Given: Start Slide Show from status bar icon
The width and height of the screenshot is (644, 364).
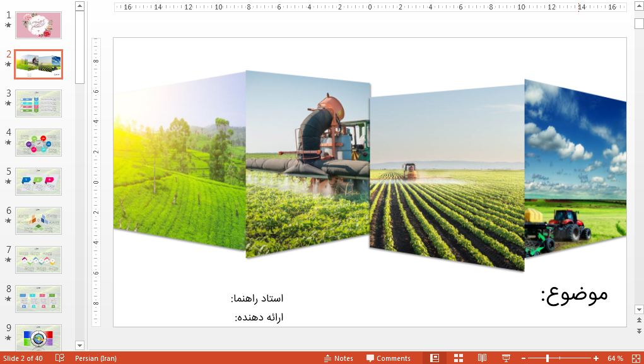Looking at the screenshot, I should pos(506,358).
